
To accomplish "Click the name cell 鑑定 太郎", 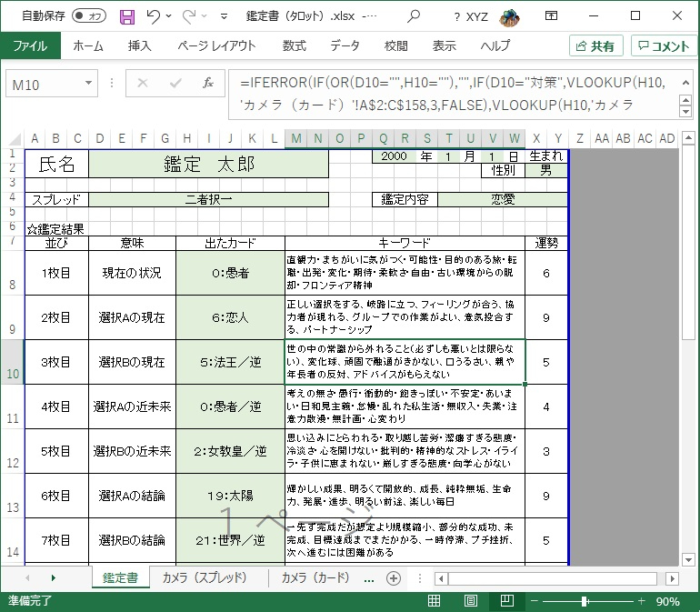I will 208,164.
